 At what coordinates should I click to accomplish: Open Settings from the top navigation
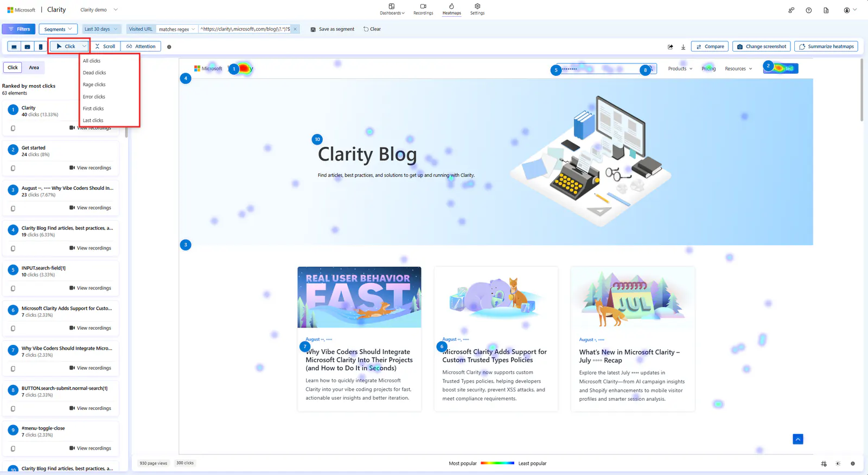tap(477, 9)
